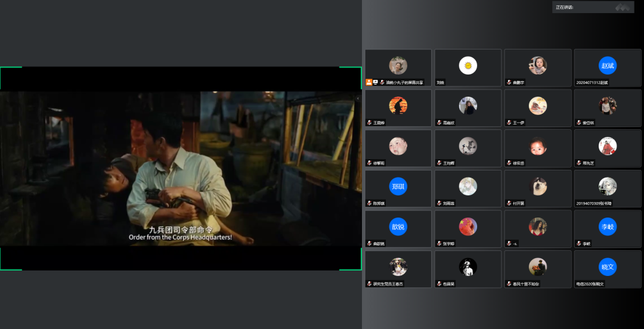The height and width of the screenshot is (329, 644).
Task: Click muted microphone icon for 李岐
Action: 578,243
